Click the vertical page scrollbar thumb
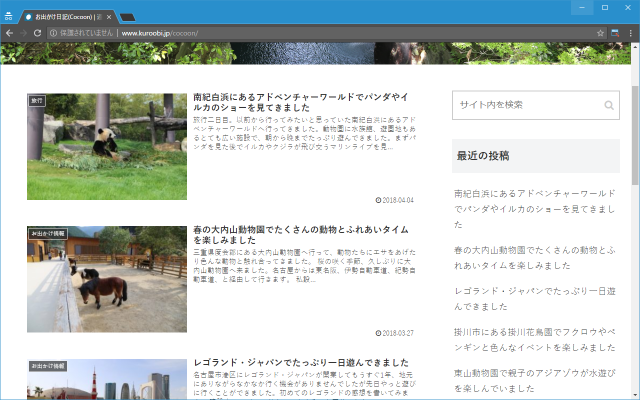The width and height of the screenshot is (640, 400). point(635,135)
